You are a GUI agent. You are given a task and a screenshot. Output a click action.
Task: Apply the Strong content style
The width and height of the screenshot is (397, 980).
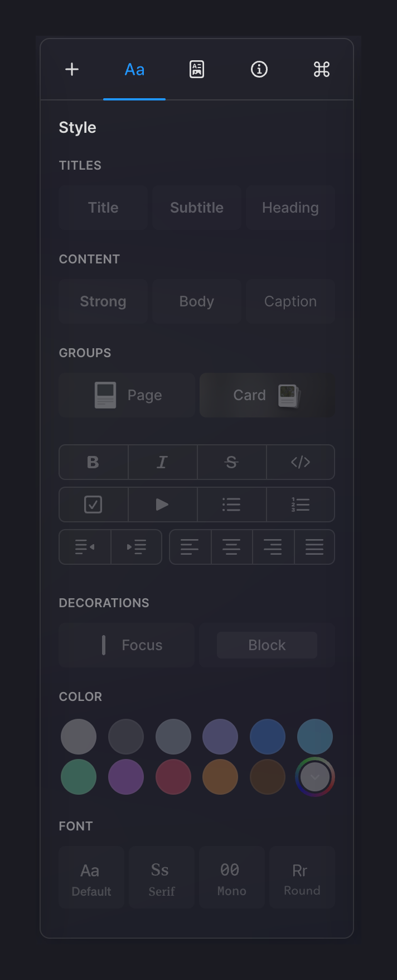point(103,301)
